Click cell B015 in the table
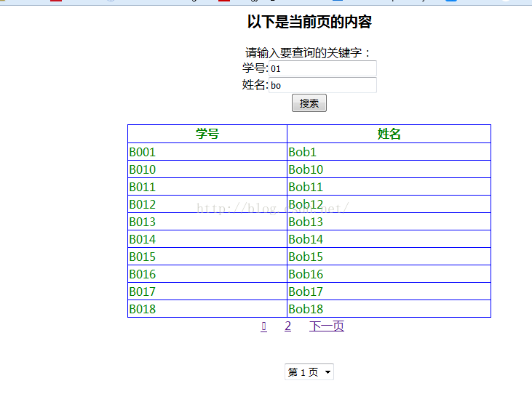 coord(207,257)
